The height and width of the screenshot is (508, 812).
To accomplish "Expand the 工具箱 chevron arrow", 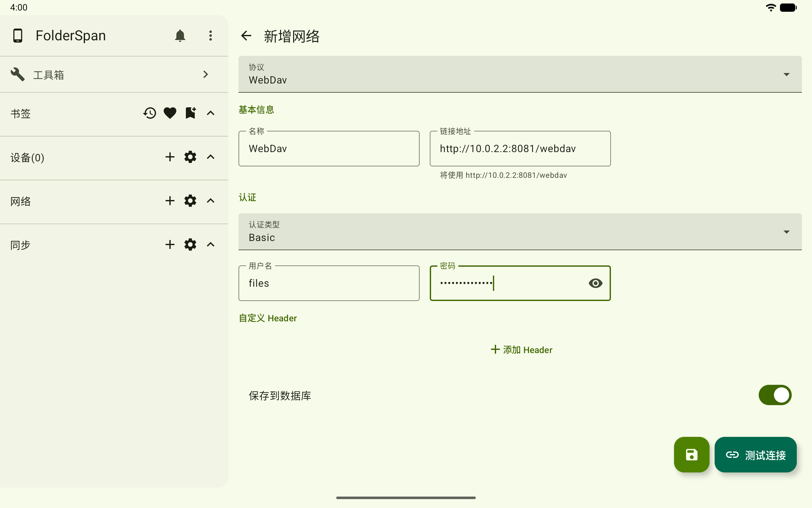I will click(x=206, y=74).
